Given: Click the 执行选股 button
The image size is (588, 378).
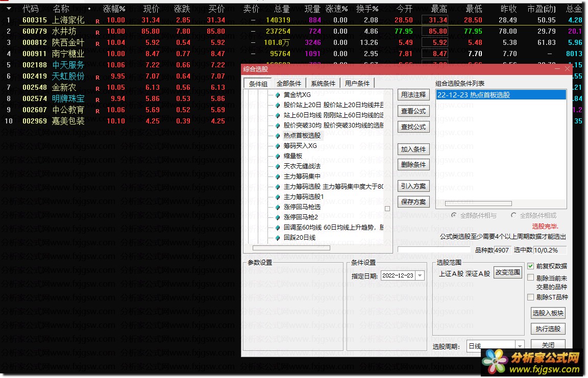Looking at the screenshot, I should point(548,329).
